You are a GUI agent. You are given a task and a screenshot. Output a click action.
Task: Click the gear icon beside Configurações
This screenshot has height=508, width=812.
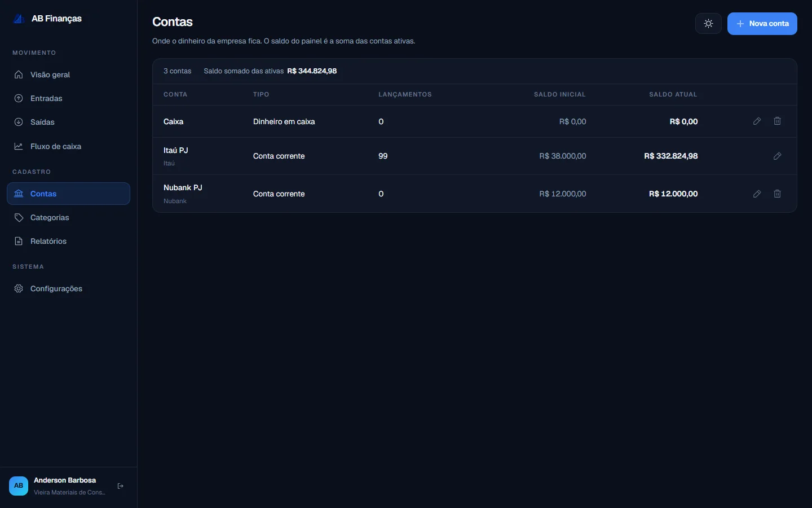[19, 288]
